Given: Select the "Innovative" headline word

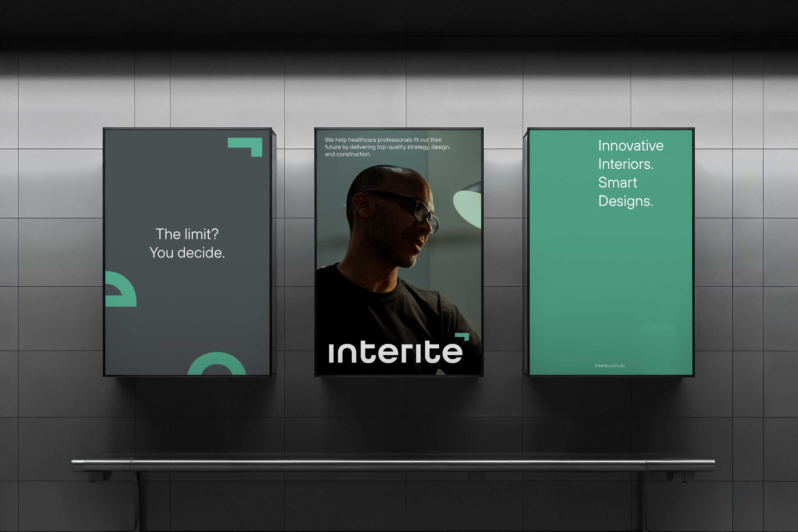Looking at the screenshot, I should 630,146.
